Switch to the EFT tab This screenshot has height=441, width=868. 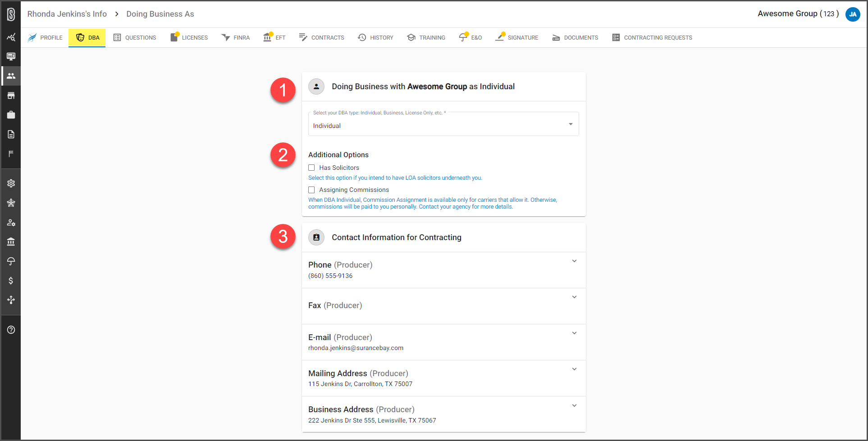coord(274,38)
